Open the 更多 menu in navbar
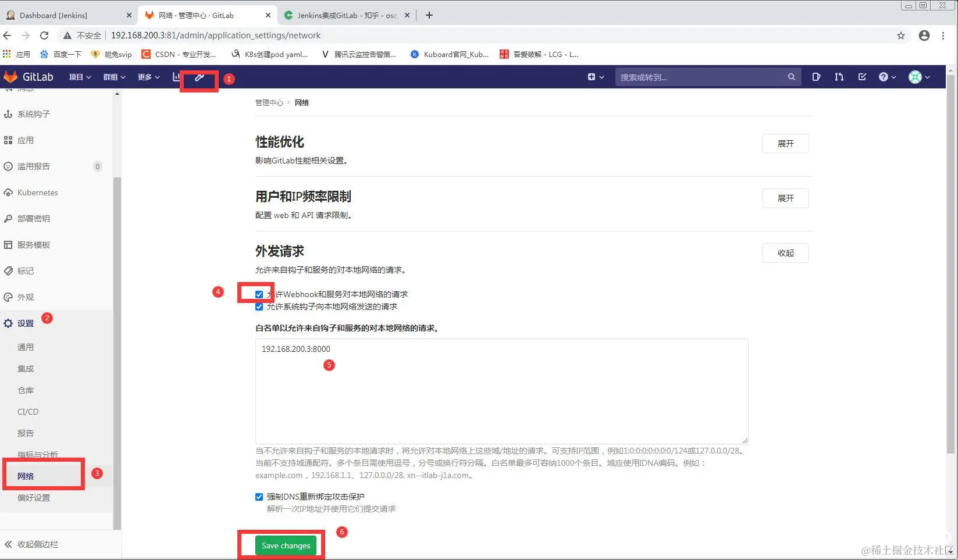The width and height of the screenshot is (958, 560). click(x=147, y=77)
